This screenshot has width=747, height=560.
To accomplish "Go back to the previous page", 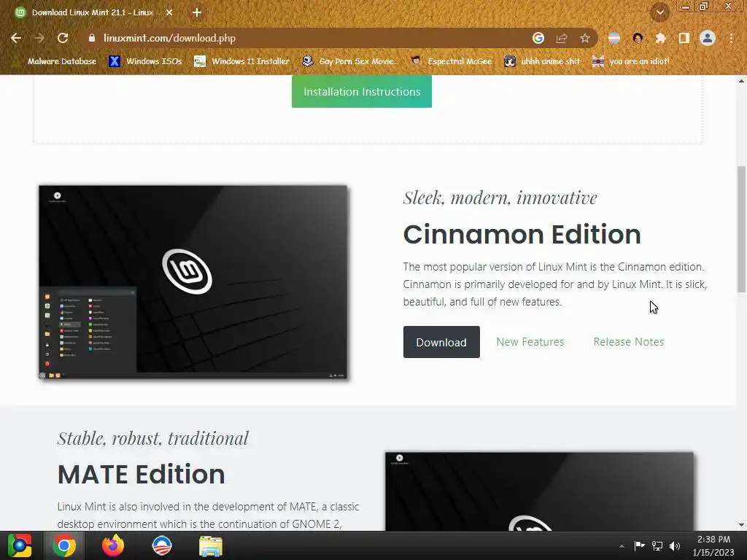I will 16,38.
